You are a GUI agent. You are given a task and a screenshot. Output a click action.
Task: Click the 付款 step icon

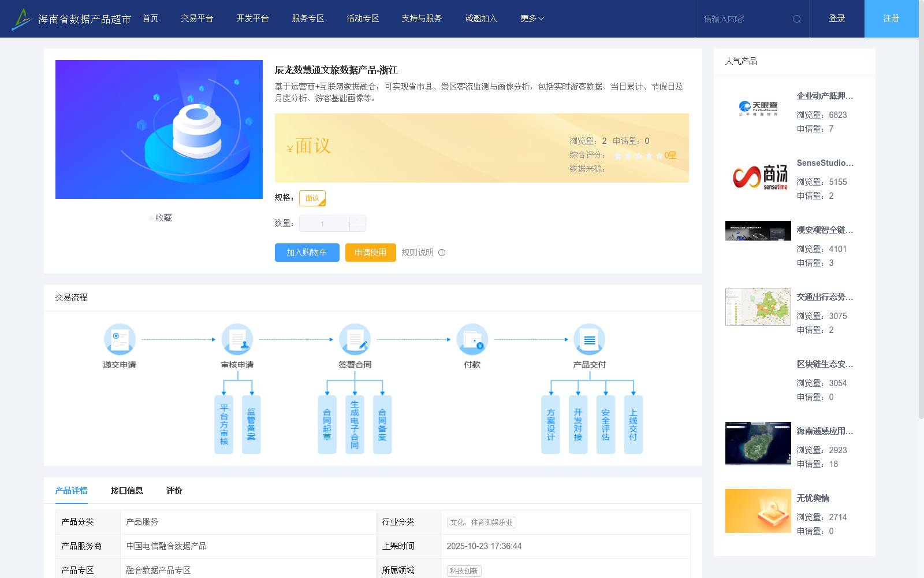(x=472, y=339)
